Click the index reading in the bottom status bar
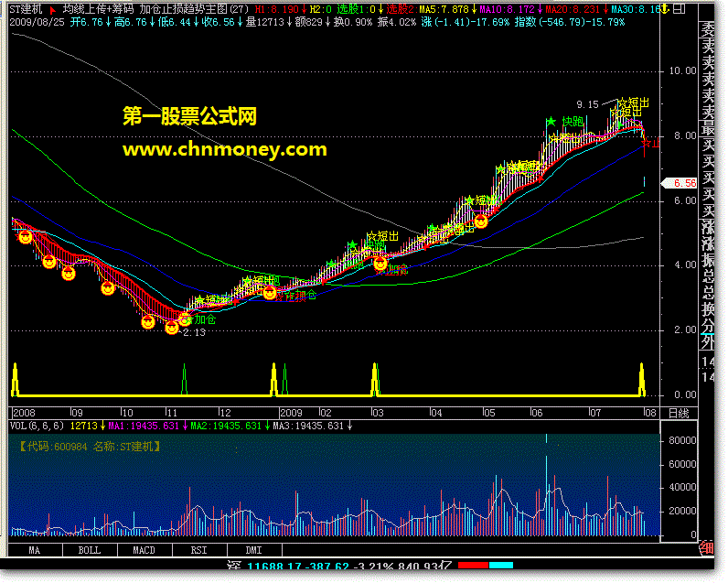 click(340, 566)
